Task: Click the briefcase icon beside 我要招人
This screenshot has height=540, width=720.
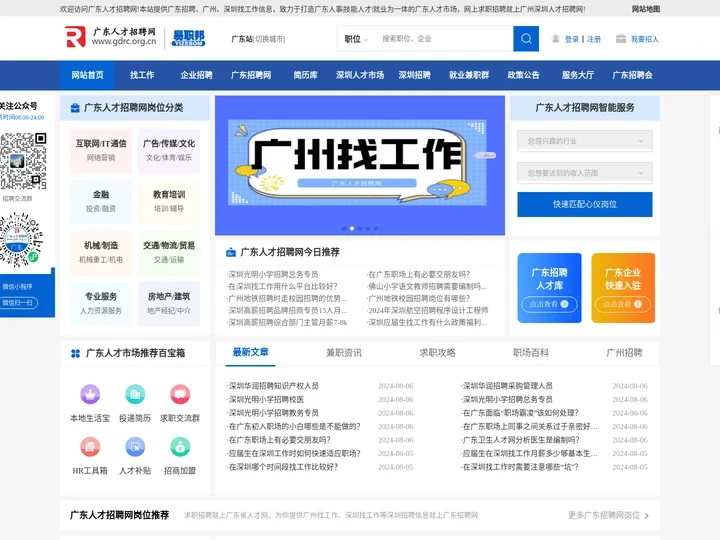Action: point(621,39)
